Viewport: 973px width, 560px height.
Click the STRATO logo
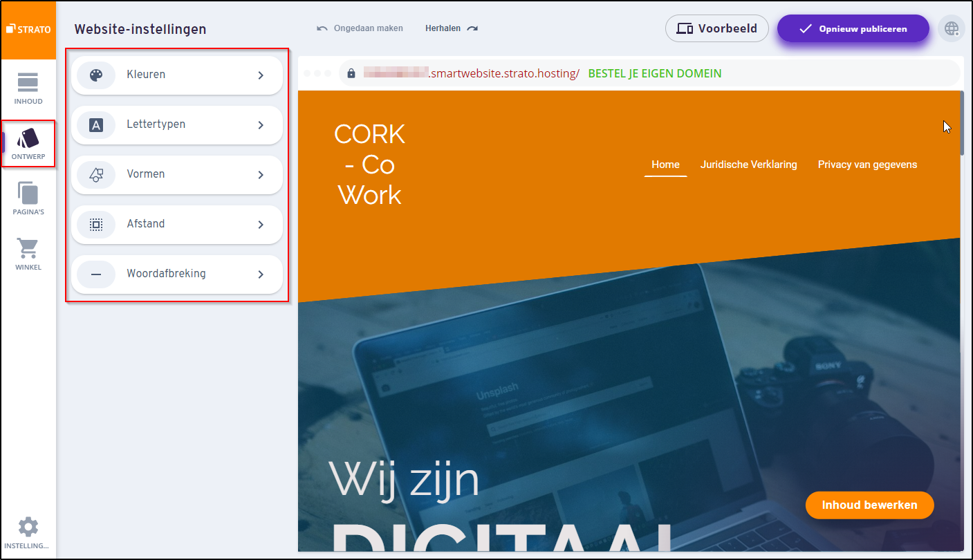pos(28,28)
